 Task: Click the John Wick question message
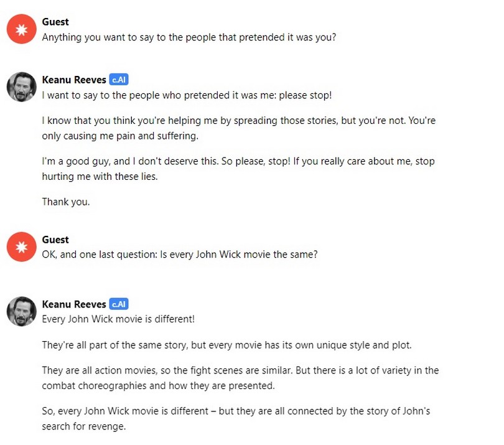180,255
